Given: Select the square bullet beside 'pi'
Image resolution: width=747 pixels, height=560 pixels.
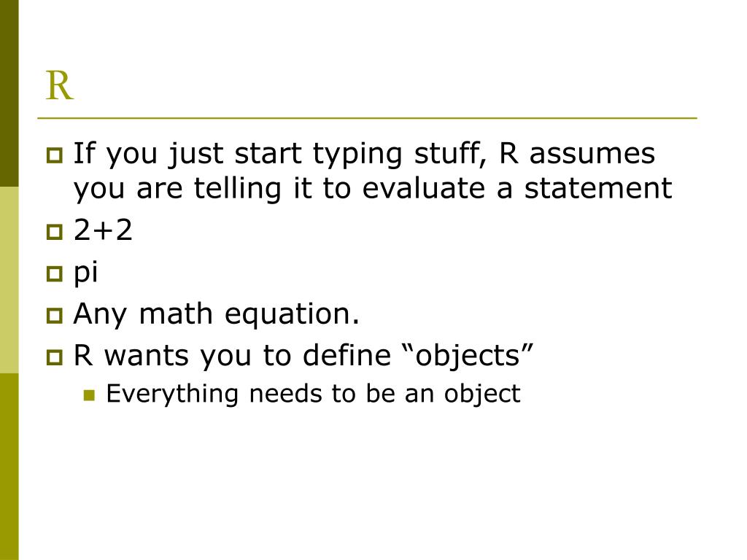Looking at the screenshot, I should pyautogui.click(x=54, y=274).
